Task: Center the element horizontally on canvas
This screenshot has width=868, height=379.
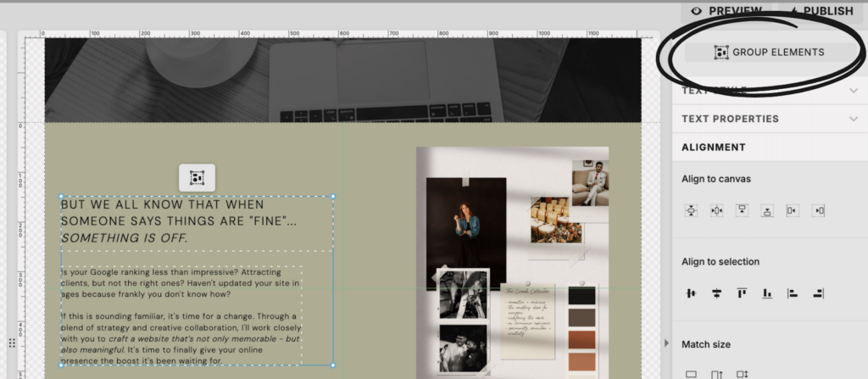Action: tap(716, 210)
